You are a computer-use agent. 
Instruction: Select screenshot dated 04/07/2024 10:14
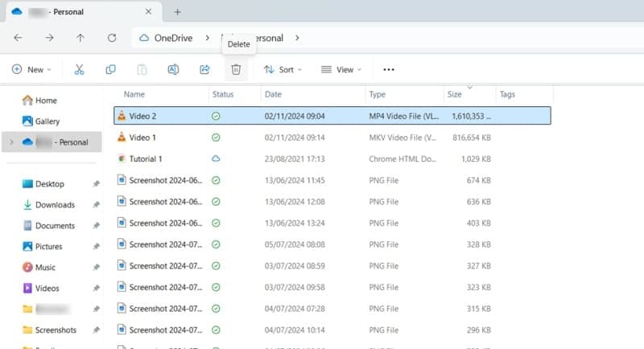[x=332, y=330]
